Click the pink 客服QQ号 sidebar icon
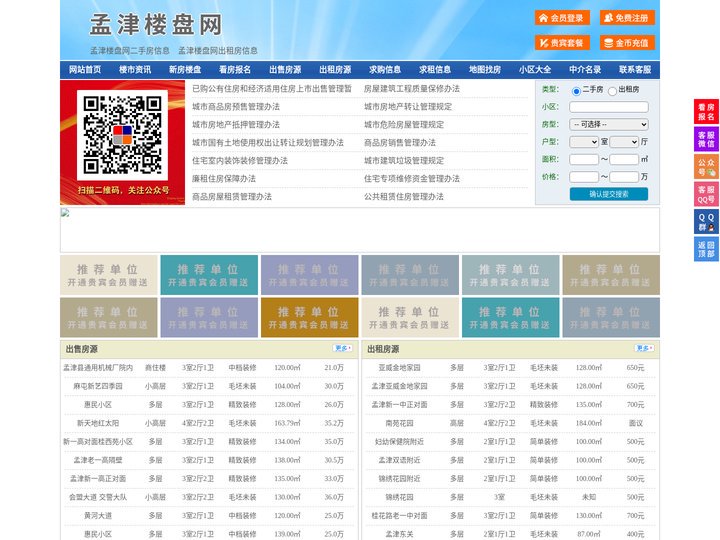Screen dimensions: 720x540 click(706, 194)
